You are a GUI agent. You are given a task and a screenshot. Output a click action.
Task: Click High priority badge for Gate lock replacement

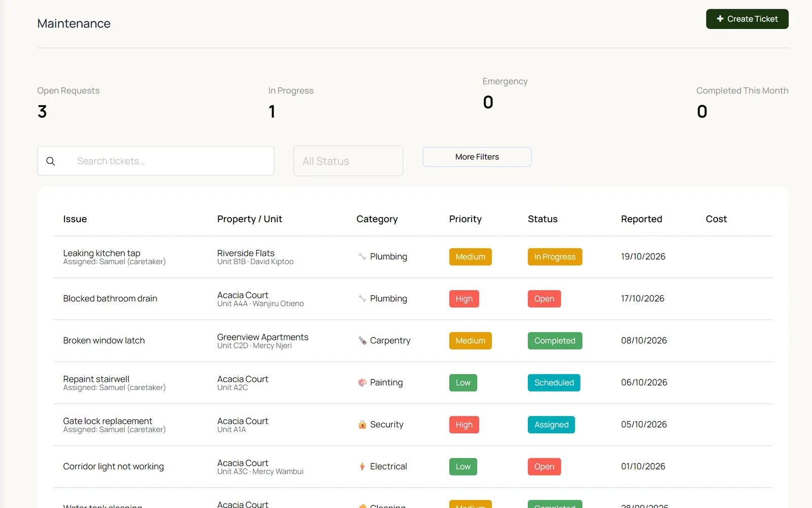point(464,425)
